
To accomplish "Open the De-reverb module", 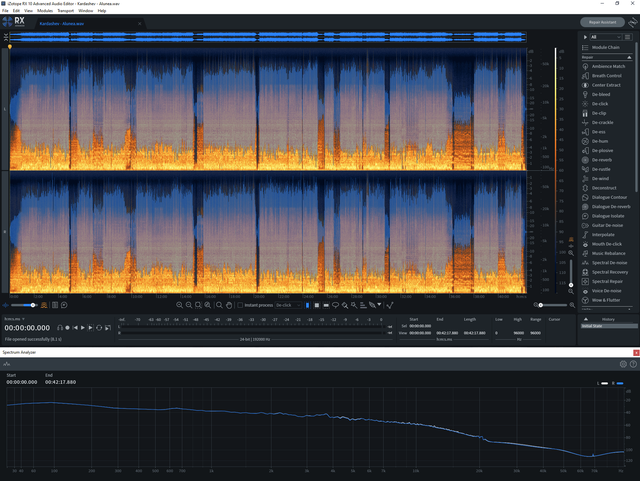I will (x=597, y=160).
